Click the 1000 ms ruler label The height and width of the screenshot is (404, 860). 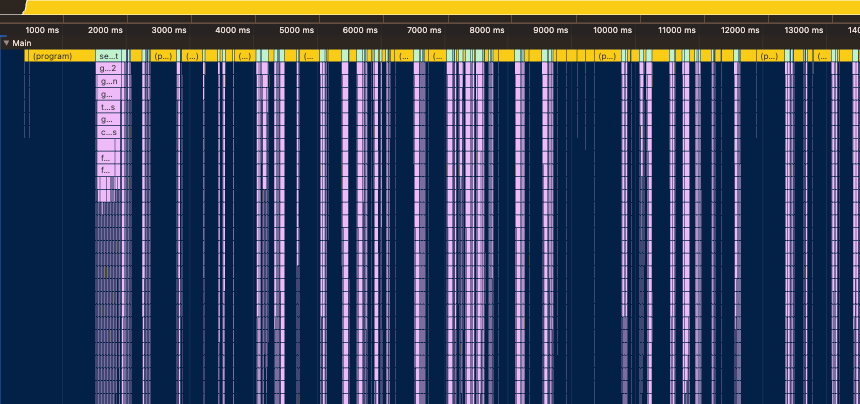pos(42,31)
